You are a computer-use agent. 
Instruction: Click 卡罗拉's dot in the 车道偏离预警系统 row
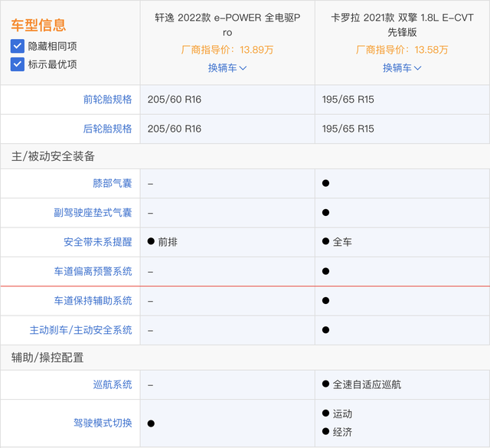(325, 271)
